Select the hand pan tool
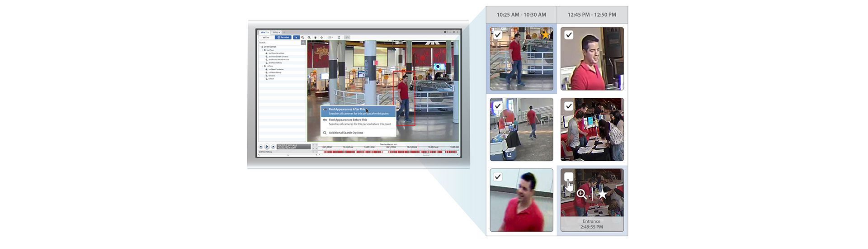Image resolution: width=868 pixels, height=249 pixels. (316, 38)
